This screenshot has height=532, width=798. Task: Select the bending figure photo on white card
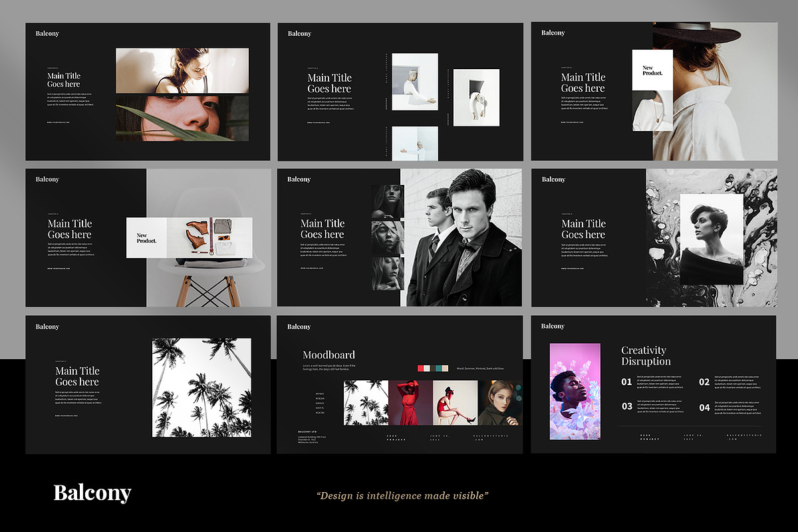476,97
